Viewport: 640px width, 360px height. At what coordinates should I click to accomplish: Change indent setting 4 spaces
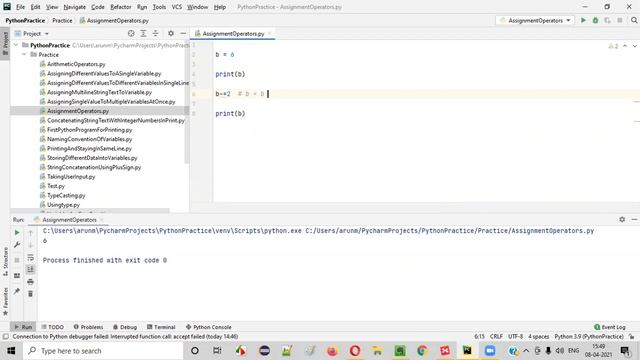pyautogui.click(x=538, y=337)
